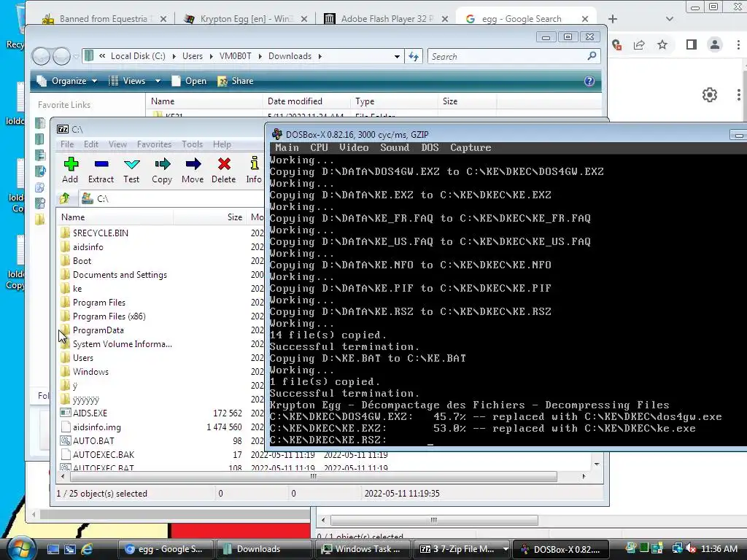This screenshot has height=560, width=747.
Task: Click the DOSBox-X taskbar button
Action: 561,549
